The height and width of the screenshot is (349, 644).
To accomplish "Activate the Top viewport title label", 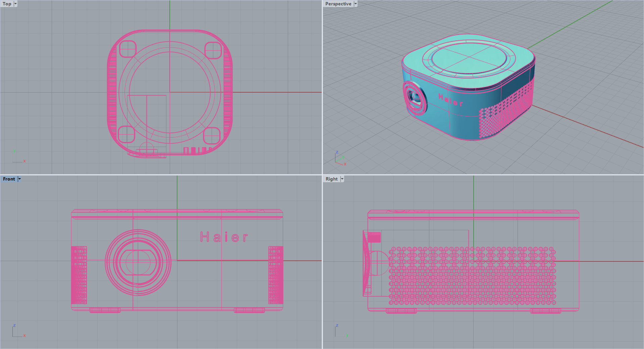I will pos(7,4).
